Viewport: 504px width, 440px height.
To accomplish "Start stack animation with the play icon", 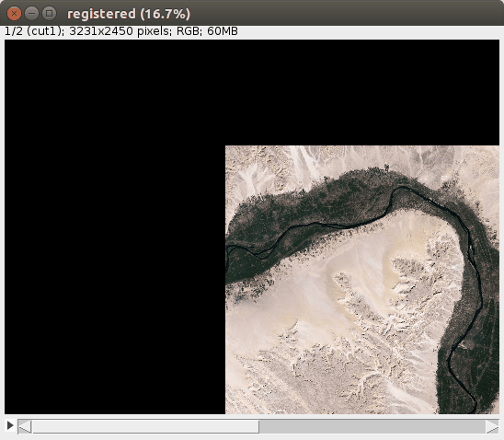I will [x=10, y=425].
